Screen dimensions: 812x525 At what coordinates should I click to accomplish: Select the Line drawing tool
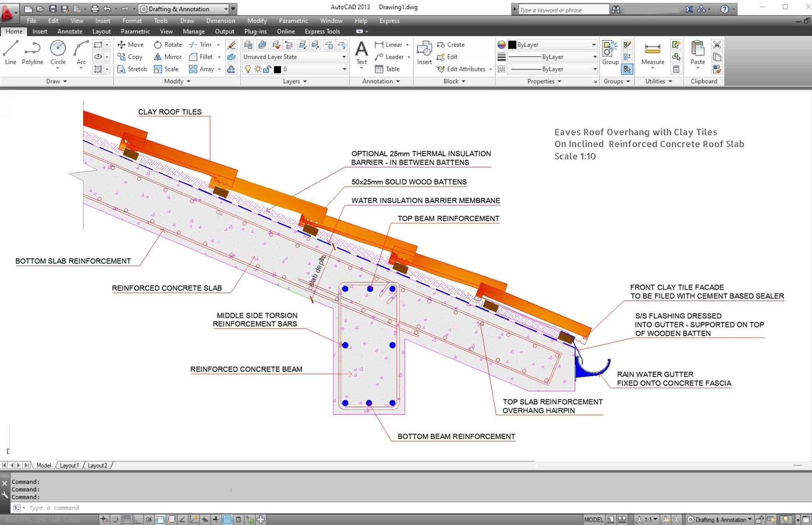tap(10, 52)
